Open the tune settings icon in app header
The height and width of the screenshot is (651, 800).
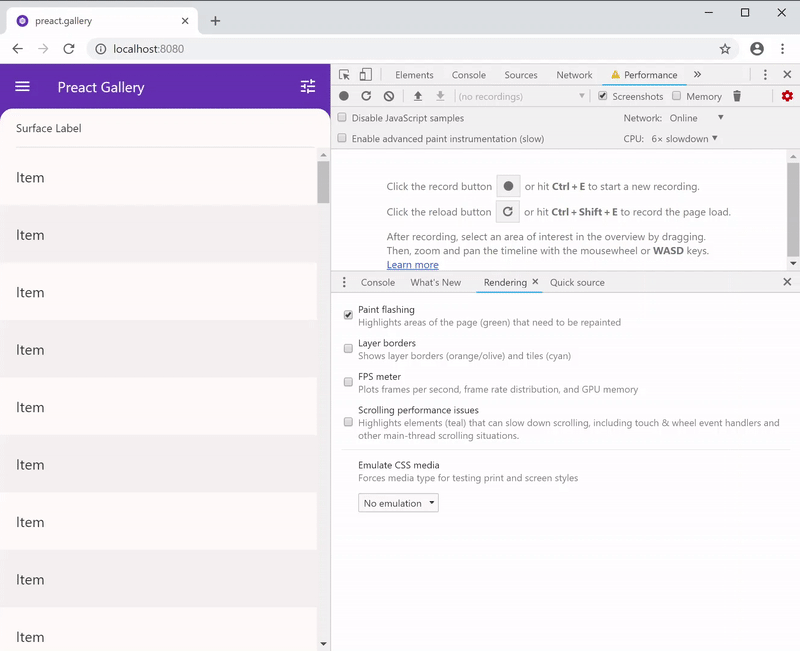click(x=308, y=87)
